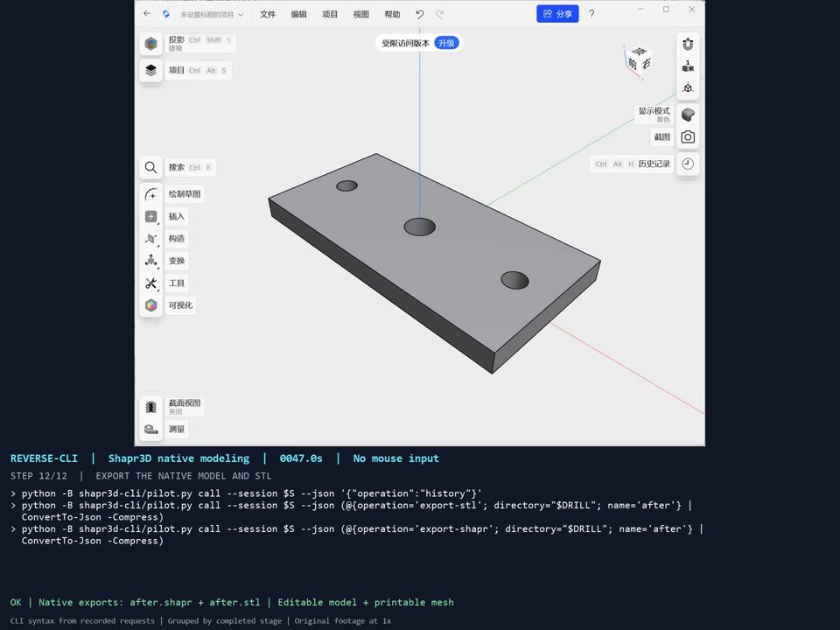Click 'STEP 12/12' caption text
840x630 pixels.
point(39,476)
